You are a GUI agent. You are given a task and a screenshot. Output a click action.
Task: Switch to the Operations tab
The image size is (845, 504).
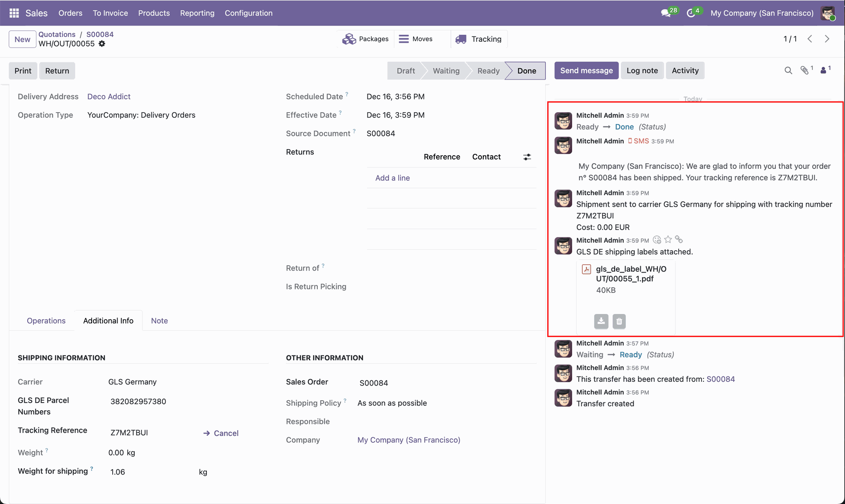point(46,321)
